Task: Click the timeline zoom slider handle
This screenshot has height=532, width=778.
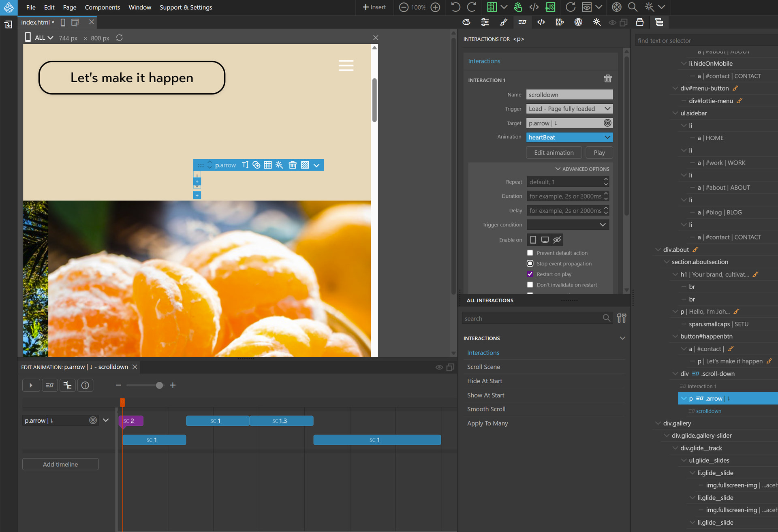Action: click(x=160, y=385)
